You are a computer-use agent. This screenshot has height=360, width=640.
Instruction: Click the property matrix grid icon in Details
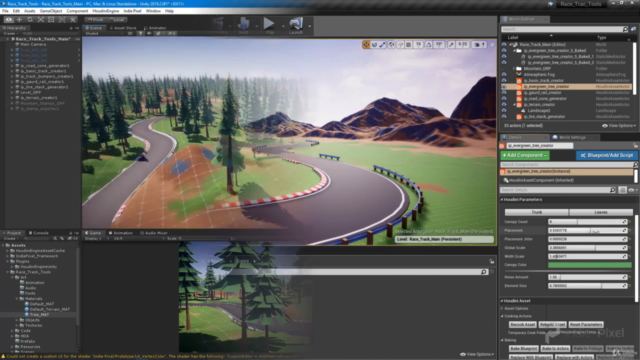pyautogui.click(x=622, y=190)
